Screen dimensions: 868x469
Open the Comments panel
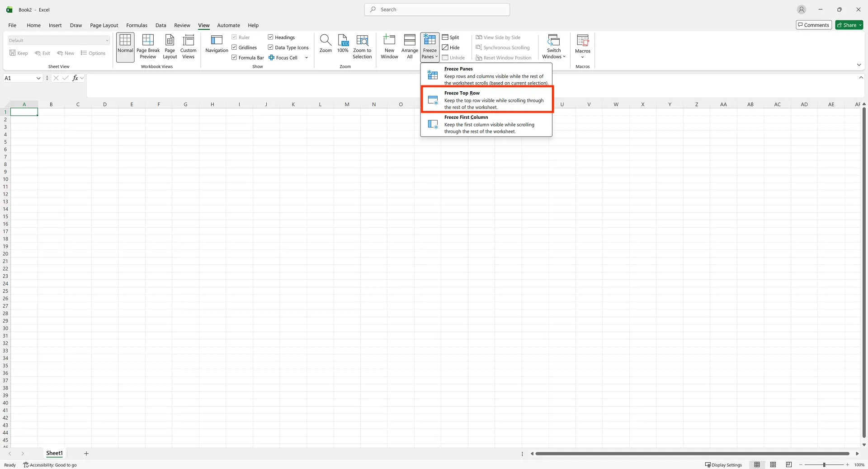[x=813, y=25]
